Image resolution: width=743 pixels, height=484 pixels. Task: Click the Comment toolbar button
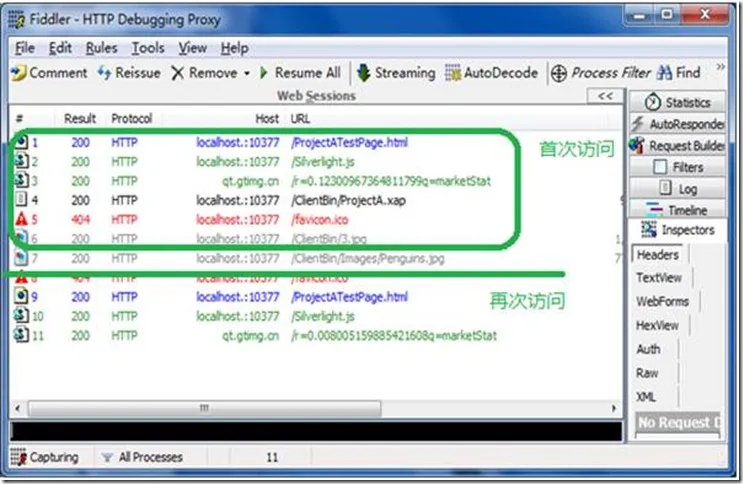[49, 73]
